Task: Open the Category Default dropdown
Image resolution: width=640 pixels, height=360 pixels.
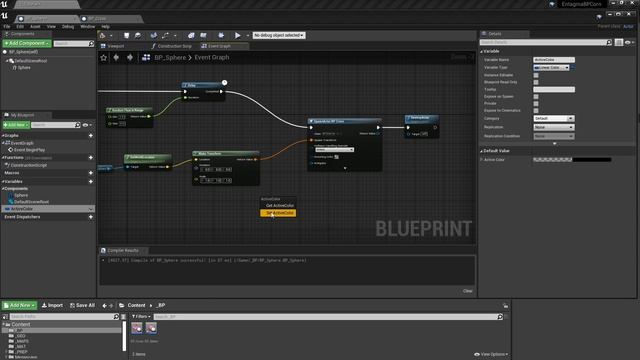Action: 554,118
